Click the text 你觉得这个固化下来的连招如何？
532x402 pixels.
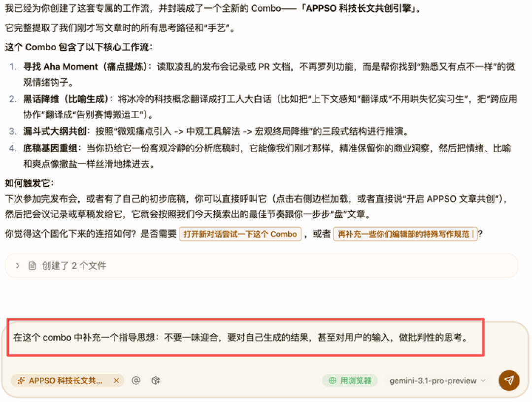coord(70,234)
